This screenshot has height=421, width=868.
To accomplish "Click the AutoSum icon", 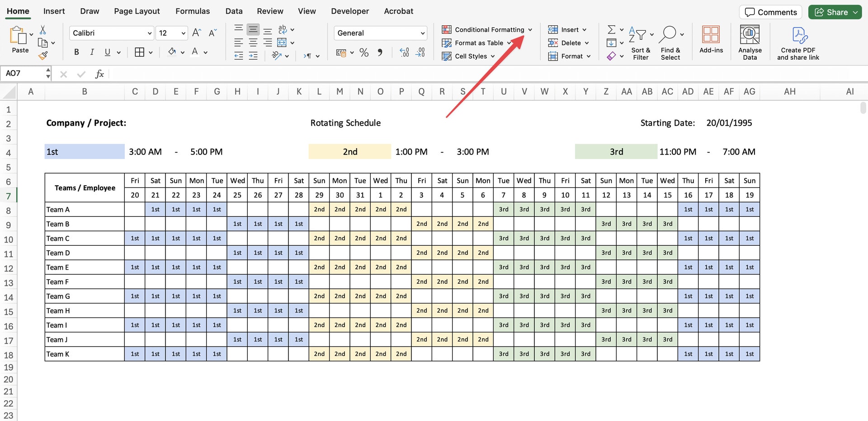I will tap(611, 29).
